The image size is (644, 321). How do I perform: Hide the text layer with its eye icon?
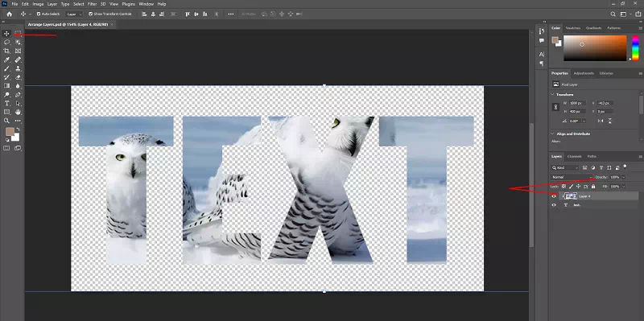point(554,205)
